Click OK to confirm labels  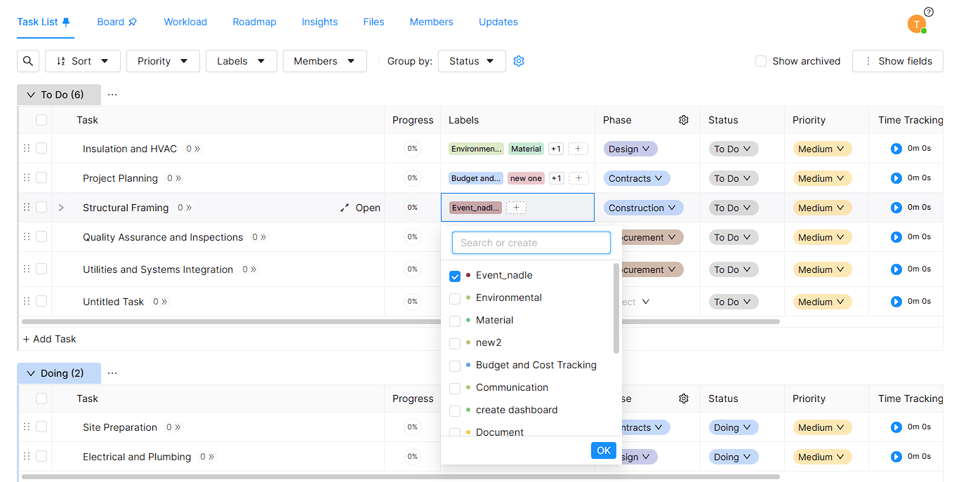[603, 450]
